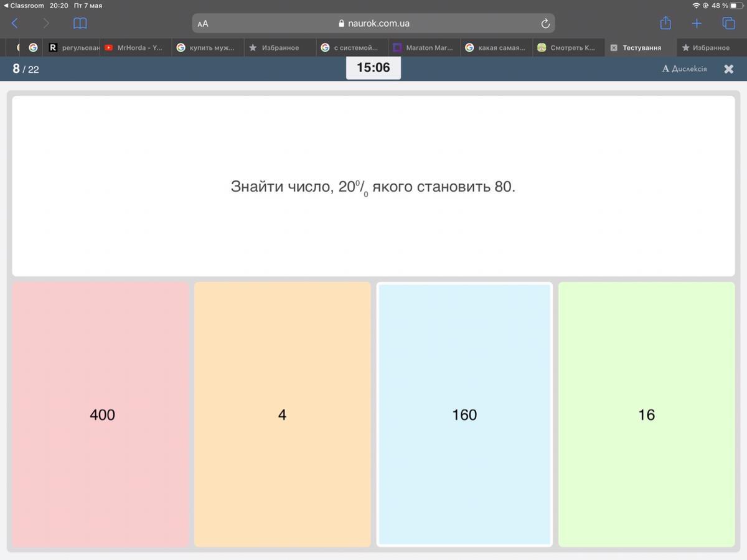Viewport: 747px width, 560px height.
Task: Toggle the Дислексія font mode
Action: tap(684, 69)
